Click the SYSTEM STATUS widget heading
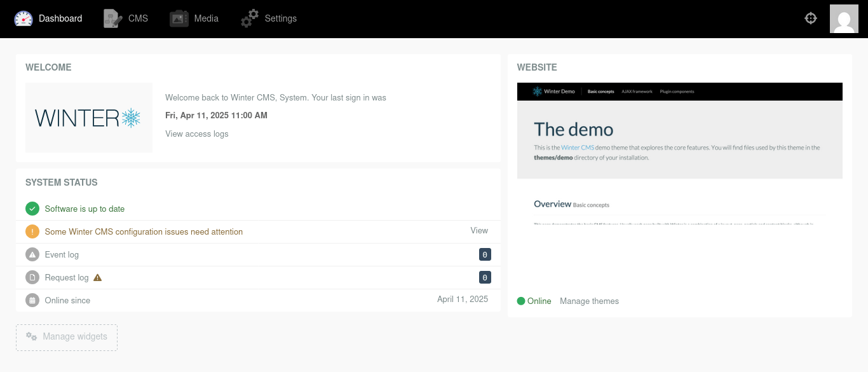The image size is (868, 372). (x=62, y=183)
